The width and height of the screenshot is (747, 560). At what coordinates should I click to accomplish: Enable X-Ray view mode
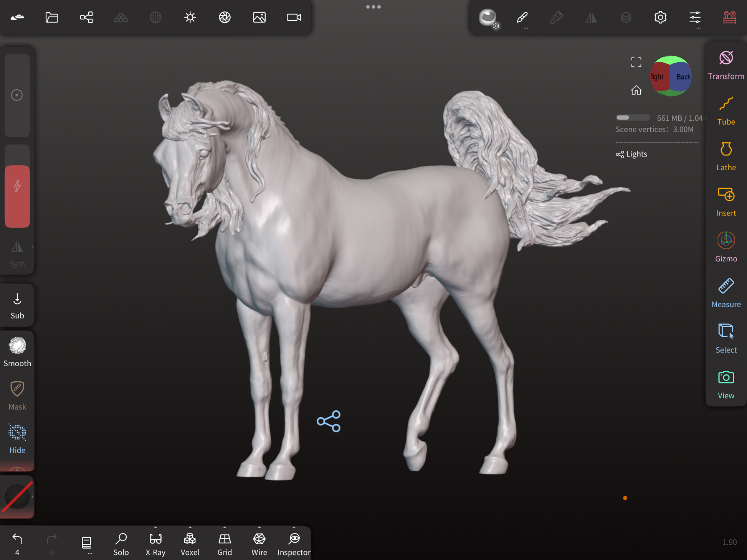pyautogui.click(x=155, y=543)
